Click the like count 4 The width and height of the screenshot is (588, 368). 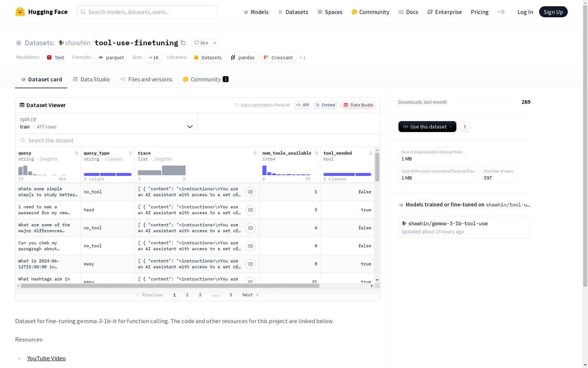pyautogui.click(x=215, y=43)
